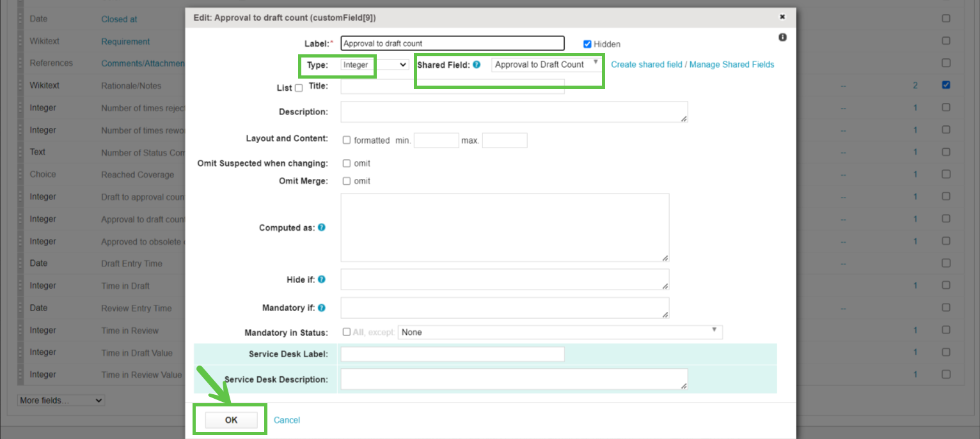Screen dimensions: 980x439
Task: Open the More fields dropdown
Action: (x=61, y=401)
